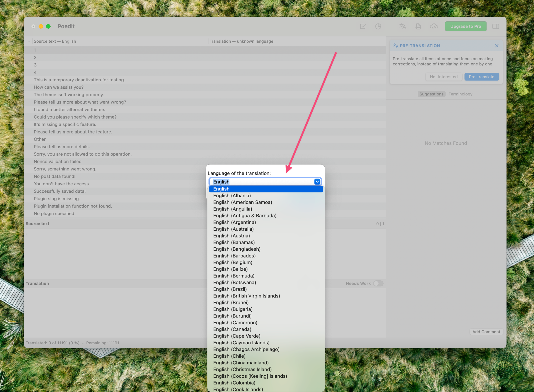Switch to the Terminology tab
The image size is (534, 392).
pos(460,94)
